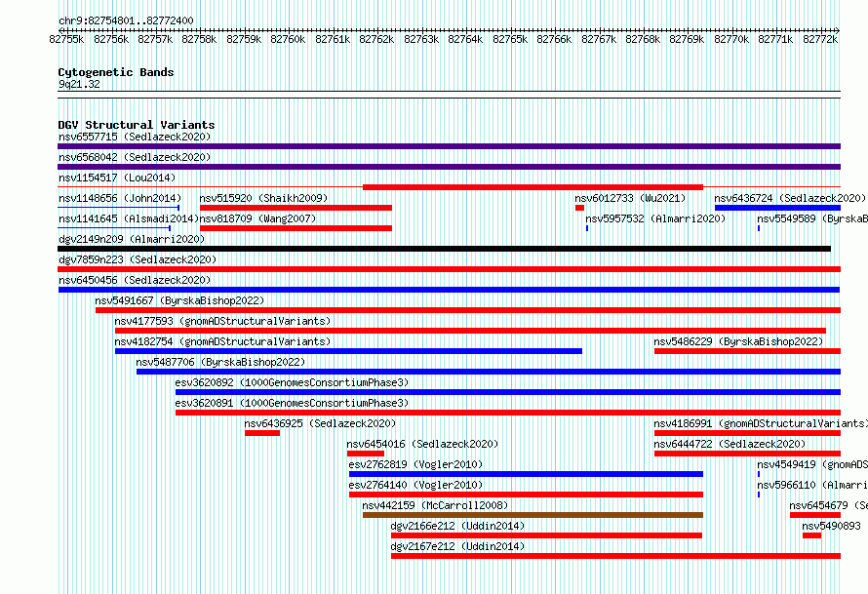This screenshot has height=594, width=868.
Task: Click the 82762k ruler position label
Action: (376, 39)
